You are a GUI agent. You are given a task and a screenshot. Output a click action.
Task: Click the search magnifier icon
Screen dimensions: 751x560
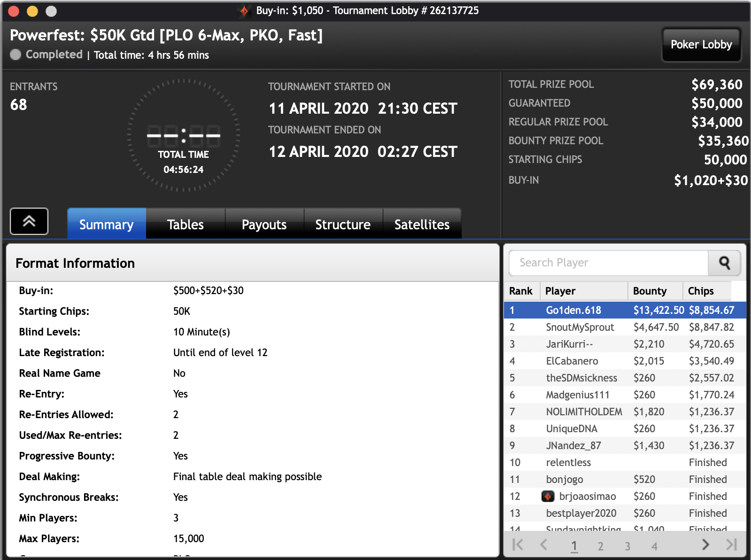[724, 263]
